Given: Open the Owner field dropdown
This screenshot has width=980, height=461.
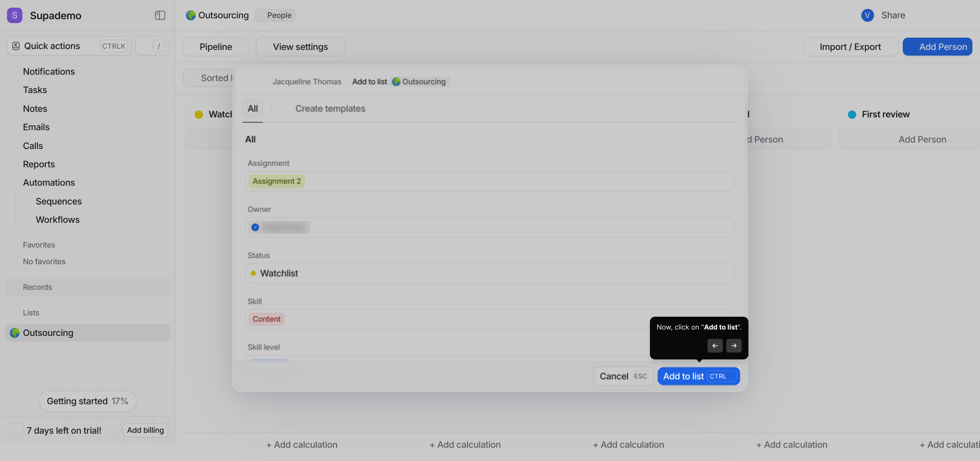Looking at the screenshot, I should coord(490,228).
